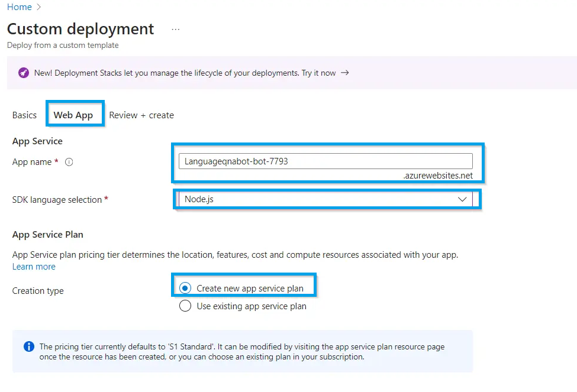
Task: Click the Custom deployment page title
Action: tap(80, 29)
